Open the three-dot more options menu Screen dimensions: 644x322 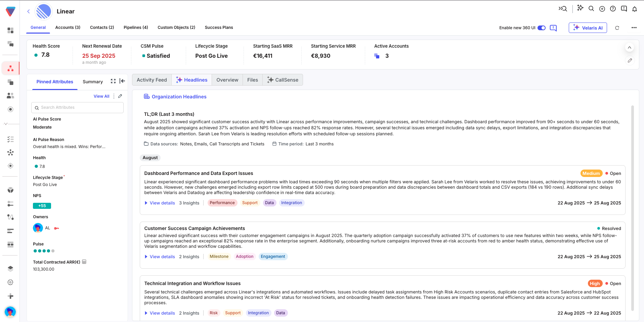coord(634,28)
